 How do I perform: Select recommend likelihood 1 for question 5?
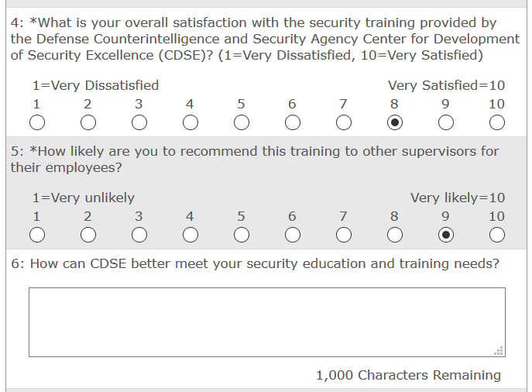[36, 235]
